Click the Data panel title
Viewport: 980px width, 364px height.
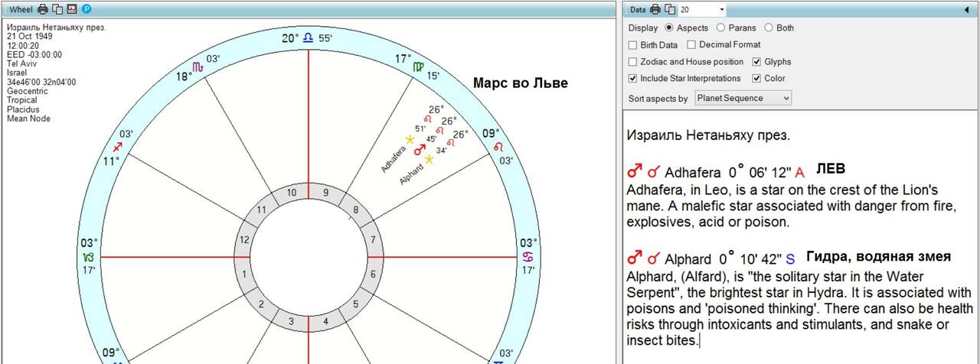[638, 9]
